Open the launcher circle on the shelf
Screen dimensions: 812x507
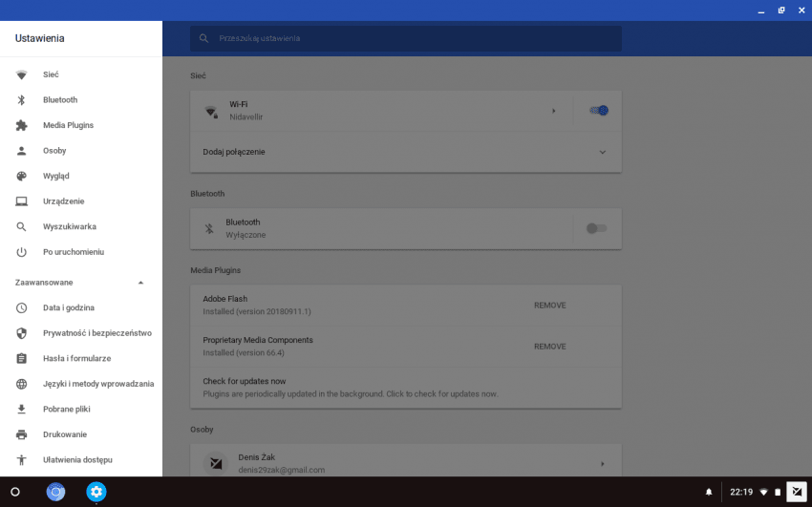[15, 492]
